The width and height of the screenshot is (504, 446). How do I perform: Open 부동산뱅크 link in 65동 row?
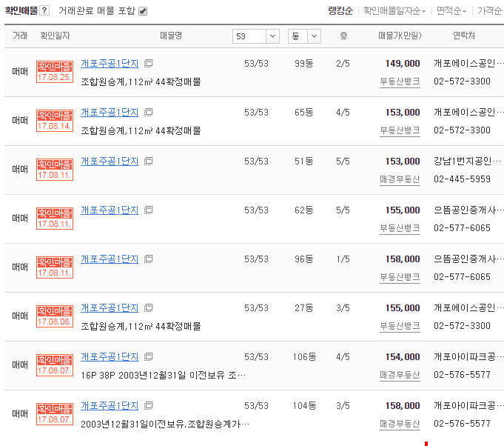tap(400, 130)
